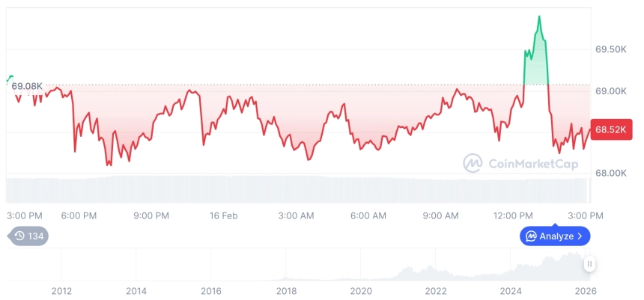Screen dimensions: 644x300
Task: Select the 2018 year on the navigator timeline
Action: coord(286,291)
